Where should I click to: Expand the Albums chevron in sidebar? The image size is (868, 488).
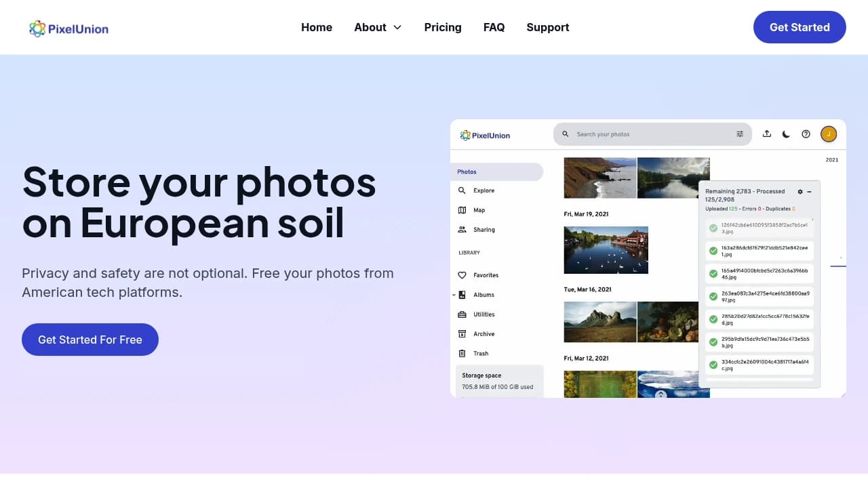453,295
